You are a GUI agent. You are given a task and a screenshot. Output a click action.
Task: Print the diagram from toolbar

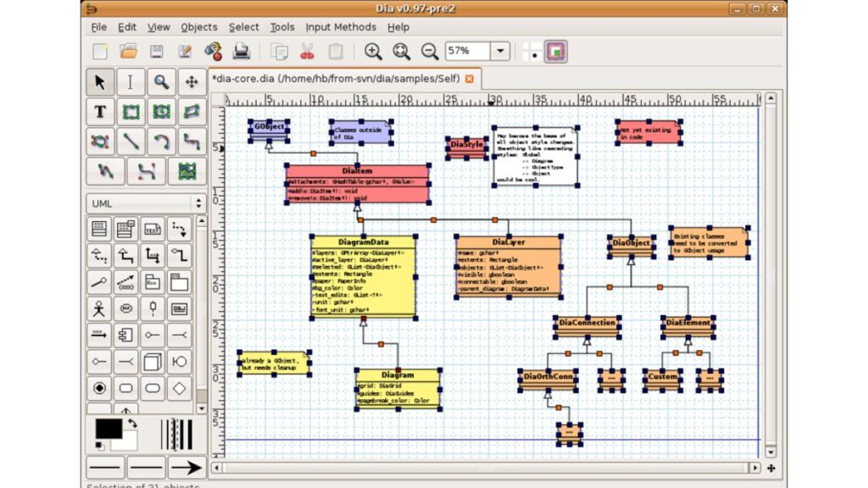pos(242,52)
